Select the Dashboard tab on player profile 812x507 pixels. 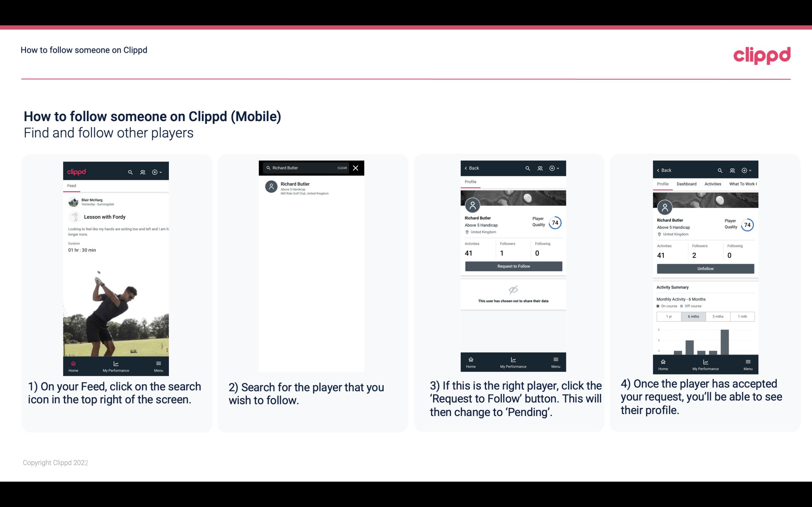pos(686,183)
